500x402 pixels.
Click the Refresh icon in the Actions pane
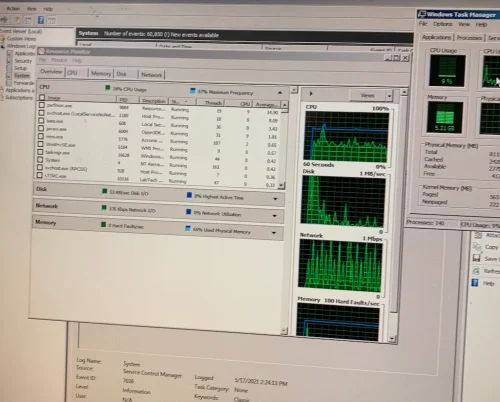click(x=476, y=270)
